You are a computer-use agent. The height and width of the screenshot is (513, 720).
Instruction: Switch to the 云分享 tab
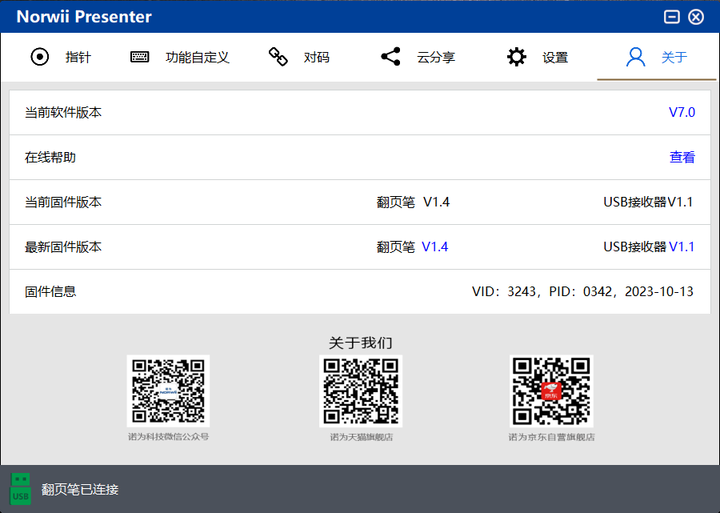(x=436, y=57)
